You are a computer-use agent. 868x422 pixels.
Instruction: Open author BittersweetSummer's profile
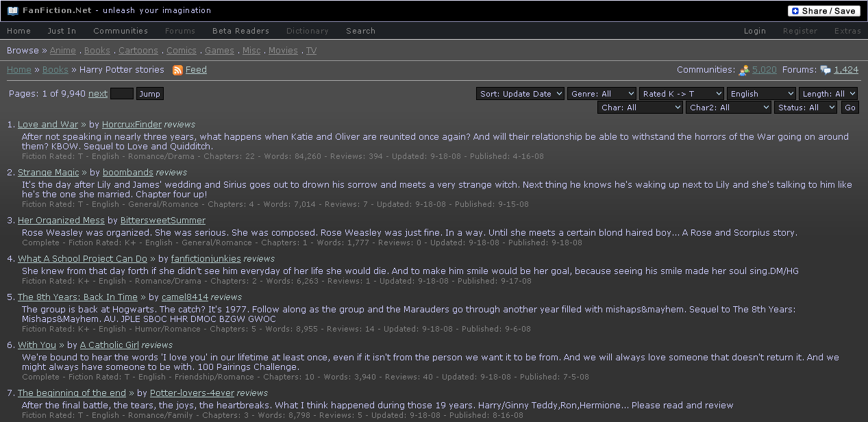pyautogui.click(x=163, y=221)
